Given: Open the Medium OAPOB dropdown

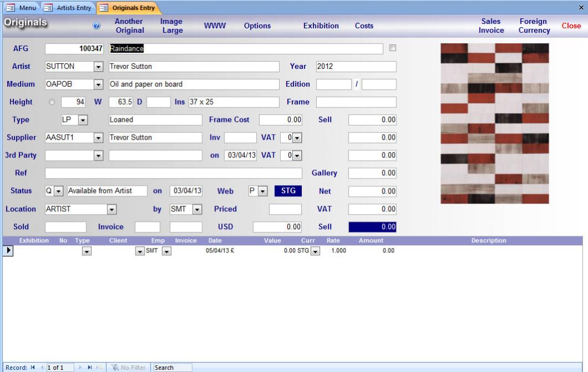Looking at the screenshot, I should 99,85.
